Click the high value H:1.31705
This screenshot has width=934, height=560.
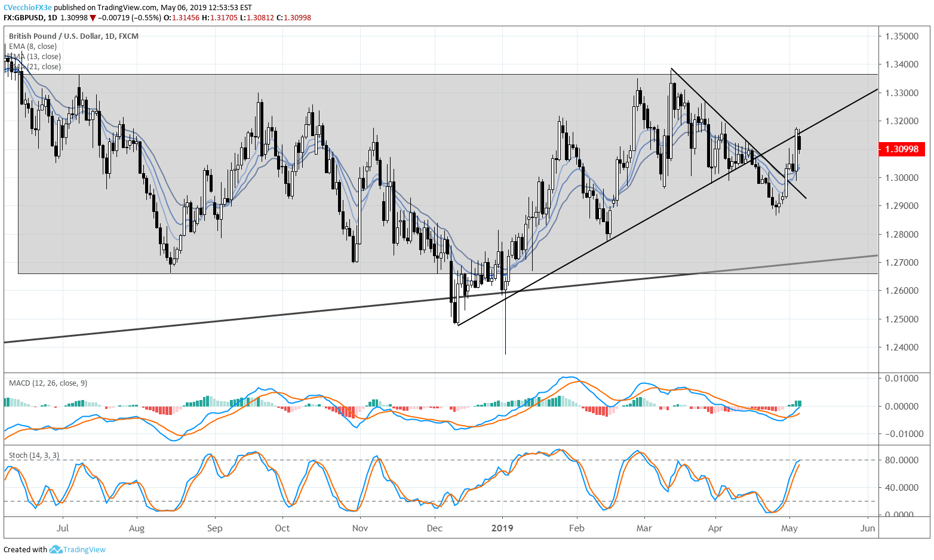[220, 18]
